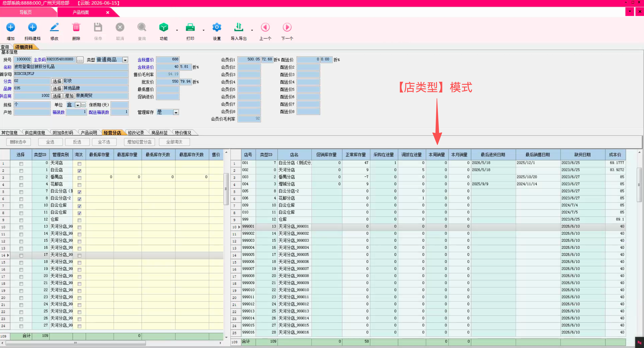The width and height of the screenshot is (644, 348).
Task: Open the 修改记录 tab
Action: click(x=136, y=133)
